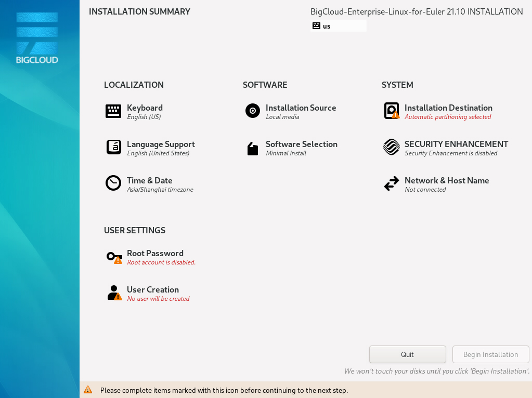This screenshot has width=532, height=398.
Task: Open the Installation Source disc icon
Action: point(252,111)
